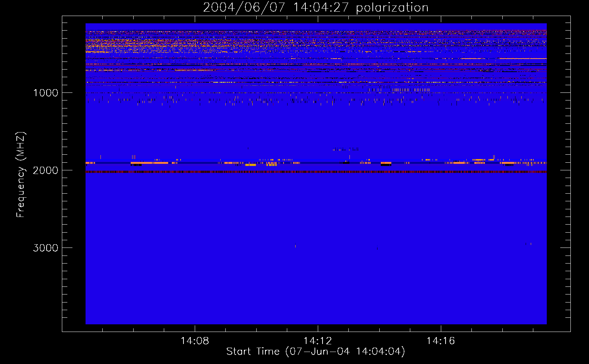Click the '14:08' time axis label

[195, 341]
